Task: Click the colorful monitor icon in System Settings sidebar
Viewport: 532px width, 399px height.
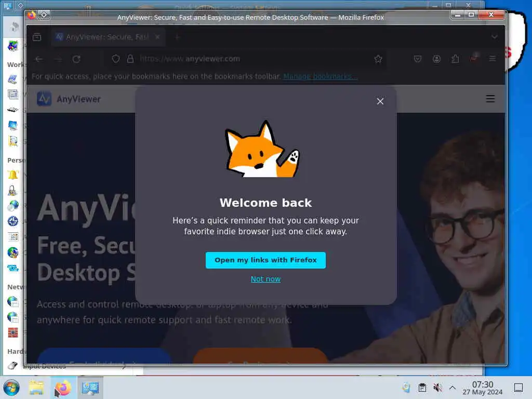Action: click(12, 46)
